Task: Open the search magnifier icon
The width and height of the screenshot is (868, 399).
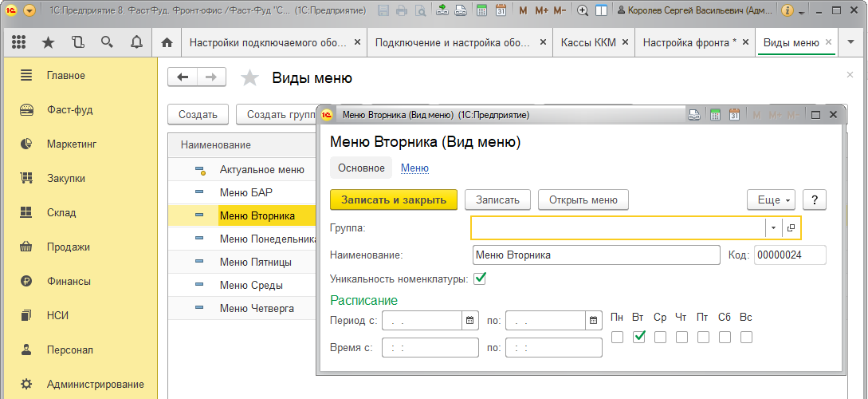Action: 108,42
